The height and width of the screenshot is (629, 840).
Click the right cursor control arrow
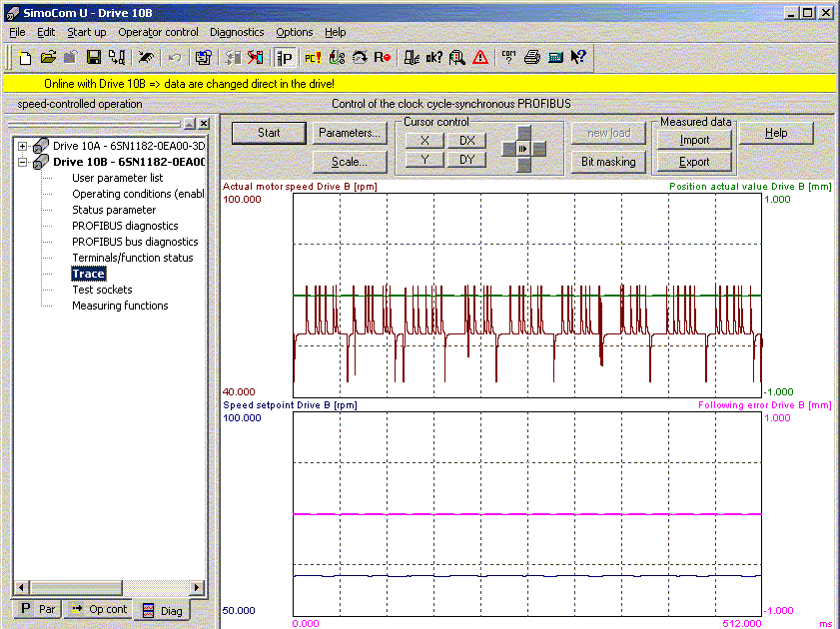539,149
